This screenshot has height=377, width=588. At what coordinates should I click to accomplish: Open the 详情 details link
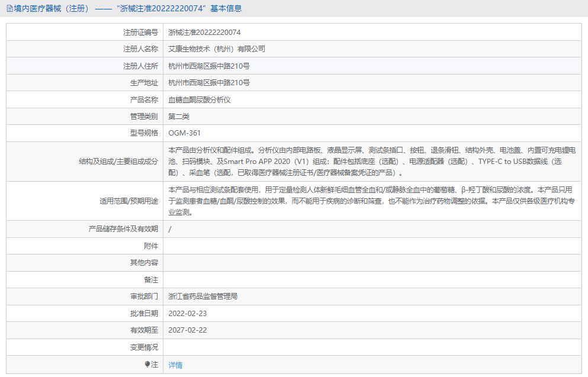[x=175, y=365]
